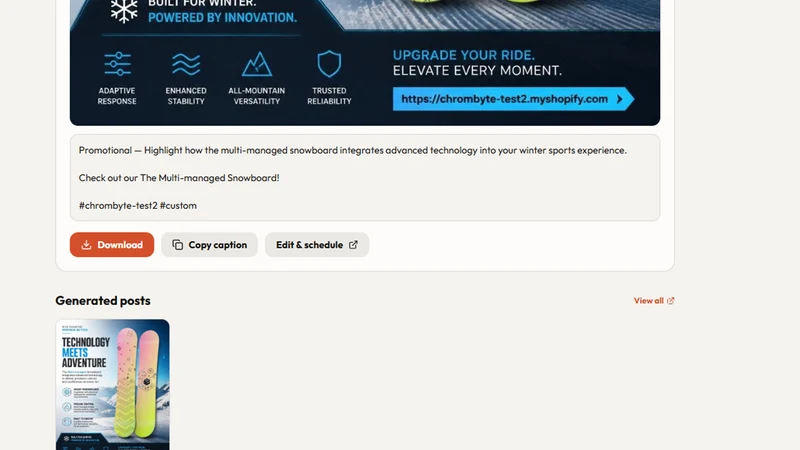Screen dimensions: 800x450
Task: Click the hashtags '#chrombyte-test2 #custom'
Action: pos(138,206)
